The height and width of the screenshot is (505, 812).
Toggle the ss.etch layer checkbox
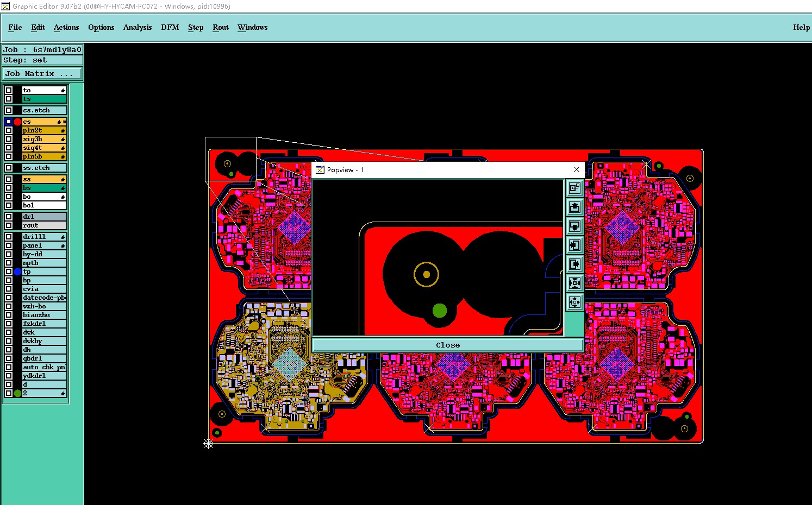click(x=9, y=168)
